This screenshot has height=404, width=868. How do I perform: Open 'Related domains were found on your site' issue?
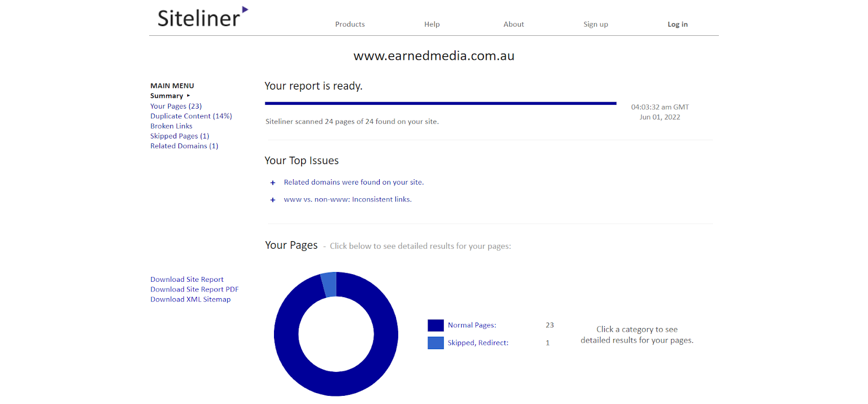(x=354, y=182)
